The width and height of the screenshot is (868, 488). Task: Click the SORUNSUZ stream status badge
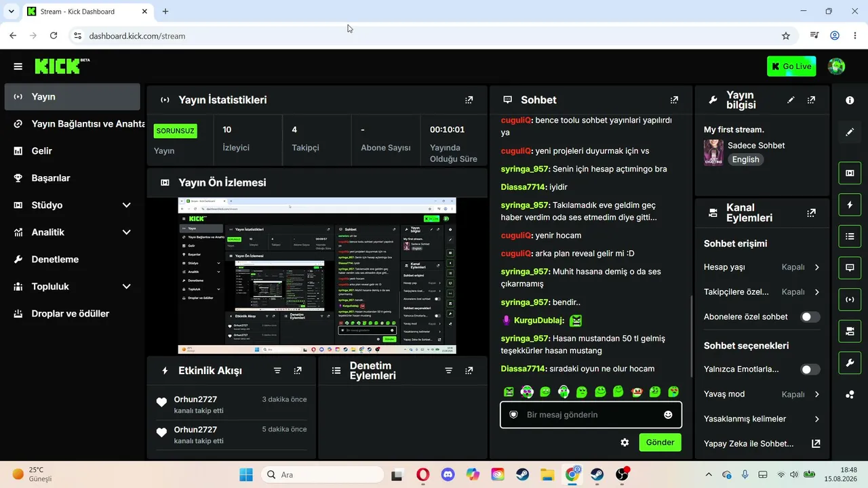tap(176, 131)
